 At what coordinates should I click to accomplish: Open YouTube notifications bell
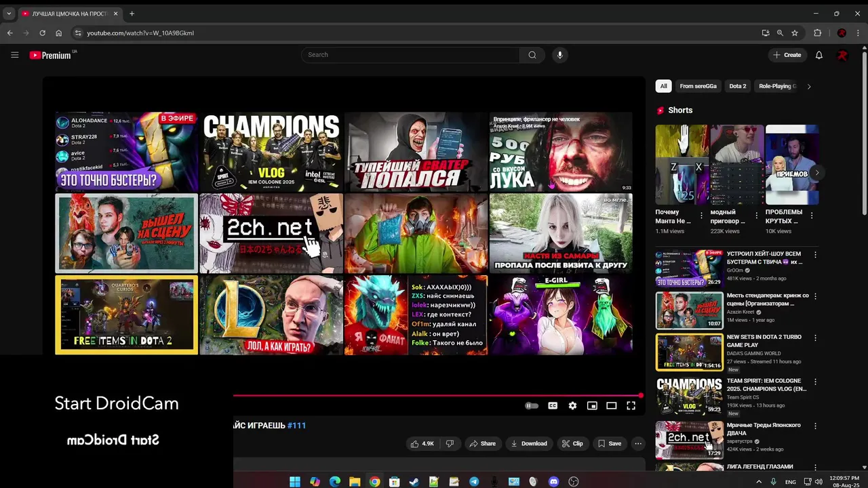pos(818,55)
